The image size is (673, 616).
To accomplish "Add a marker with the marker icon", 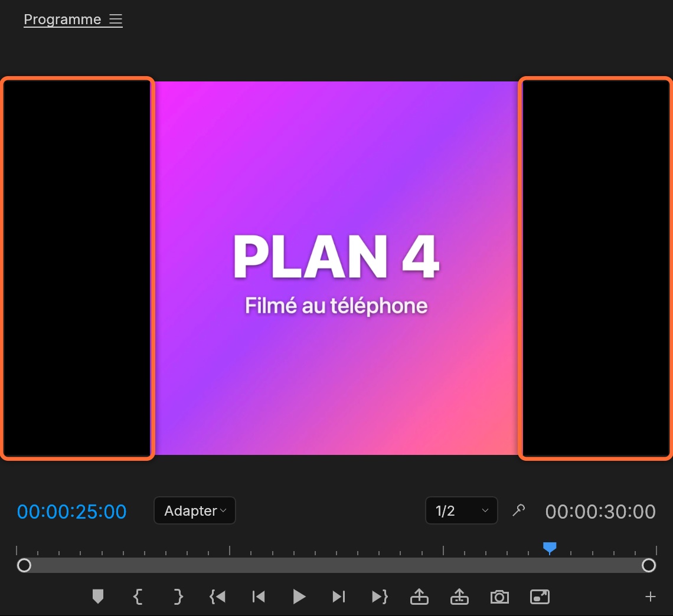I will coord(98,597).
